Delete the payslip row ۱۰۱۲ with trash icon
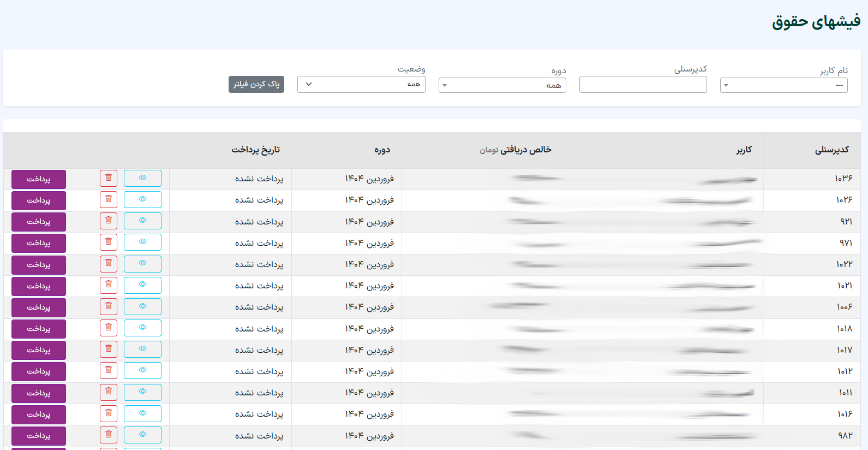Screen dimensions: 868x450 pyautogui.click(x=109, y=370)
